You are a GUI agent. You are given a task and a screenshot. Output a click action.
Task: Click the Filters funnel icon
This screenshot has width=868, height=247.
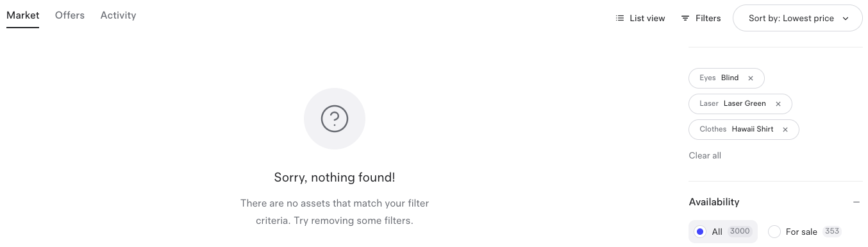685,19
